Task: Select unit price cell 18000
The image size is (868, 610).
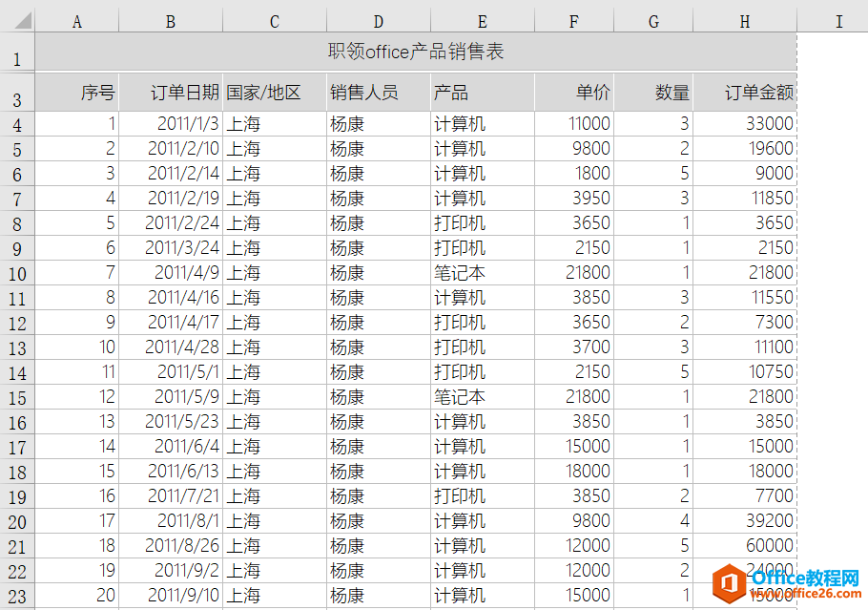Action: [574, 471]
